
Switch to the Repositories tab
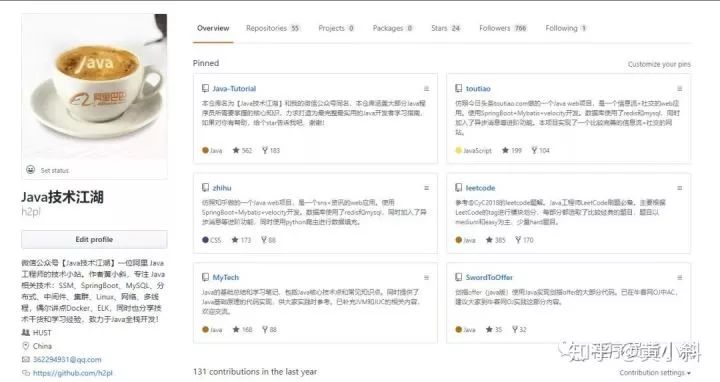[x=272, y=28]
